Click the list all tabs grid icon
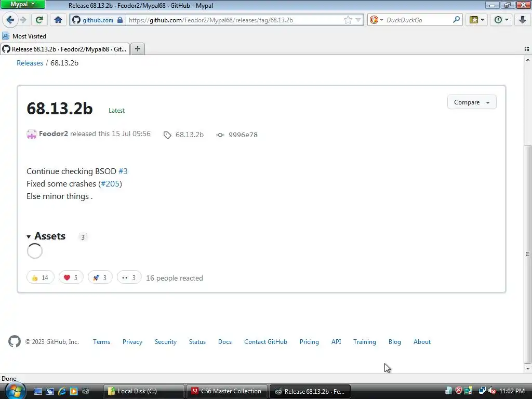 coord(527,49)
